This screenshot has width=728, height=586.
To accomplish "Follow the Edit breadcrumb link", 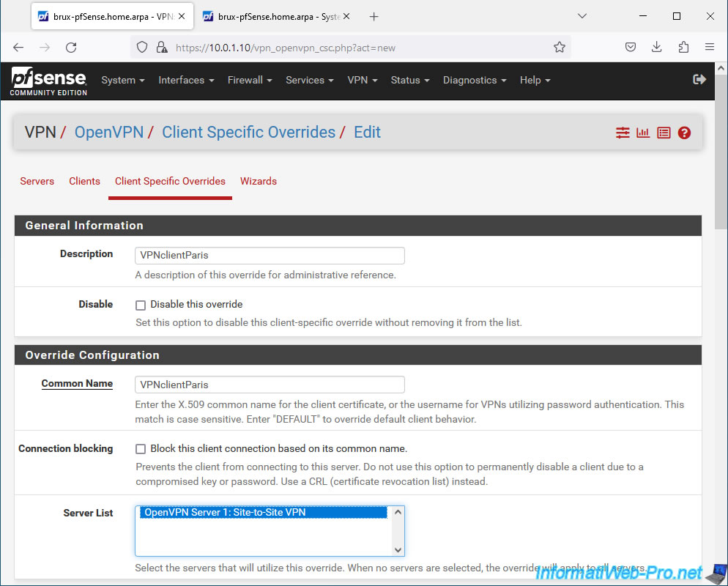I will [367, 133].
